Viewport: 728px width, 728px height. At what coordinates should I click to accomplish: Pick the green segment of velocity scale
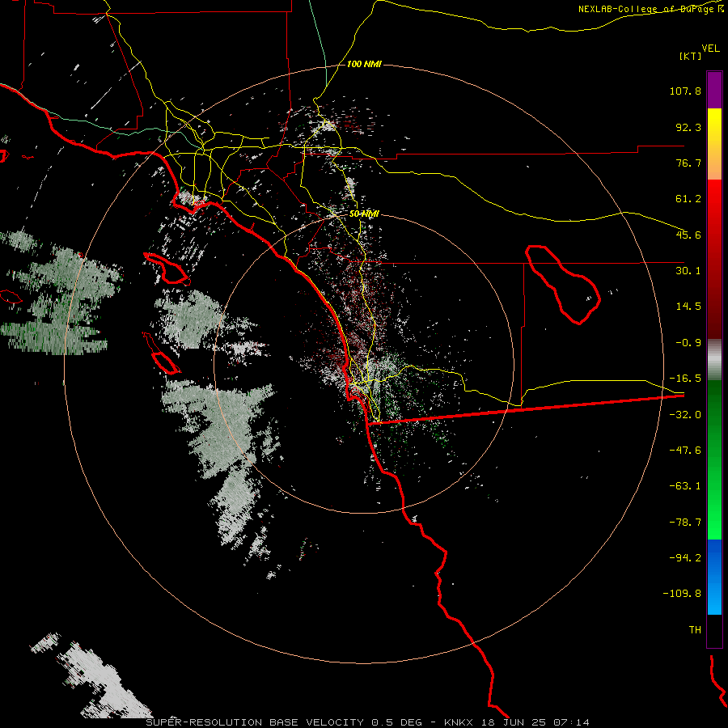pyautogui.click(x=714, y=459)
